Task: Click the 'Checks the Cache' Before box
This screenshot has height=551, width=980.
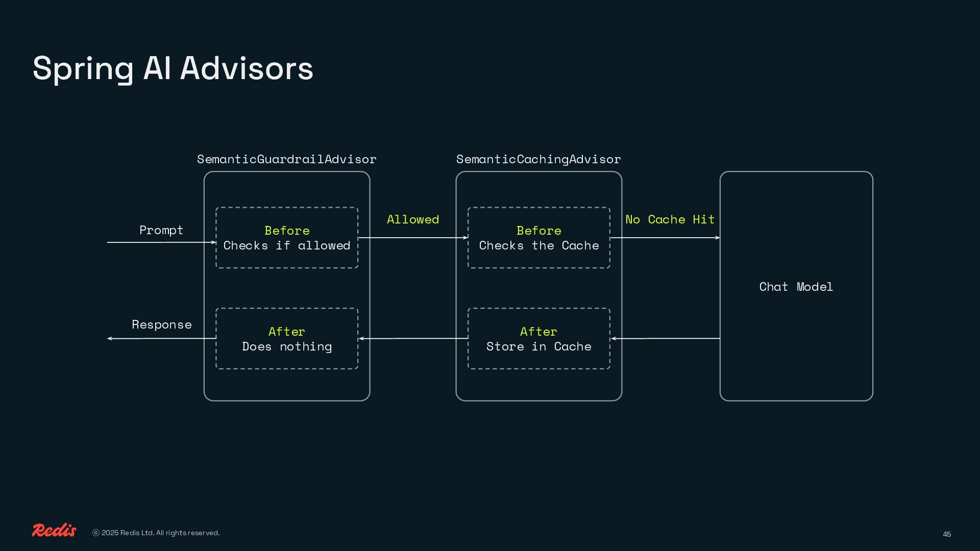Action: point(538,238)
